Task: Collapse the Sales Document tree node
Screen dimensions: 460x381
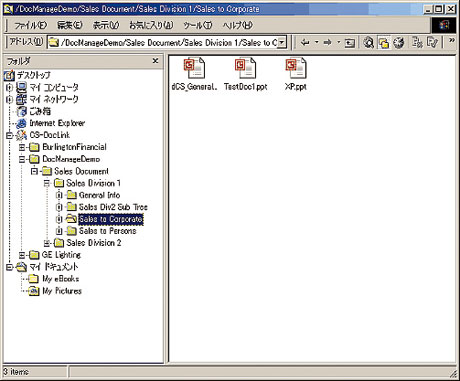Action: pyautogui.click(x=34, y=171)
